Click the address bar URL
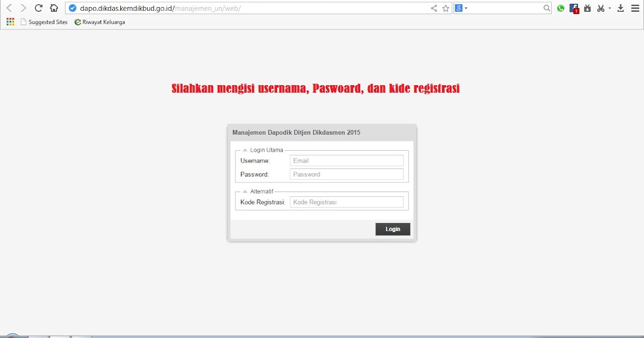This screenshot has width=644, height=338. click(x=160, y=8)
